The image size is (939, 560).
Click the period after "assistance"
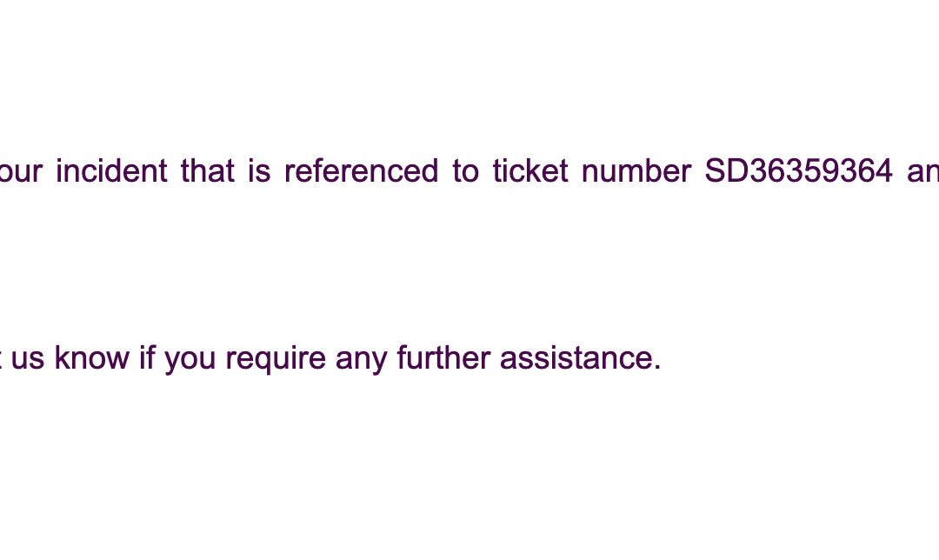[657, 366]
